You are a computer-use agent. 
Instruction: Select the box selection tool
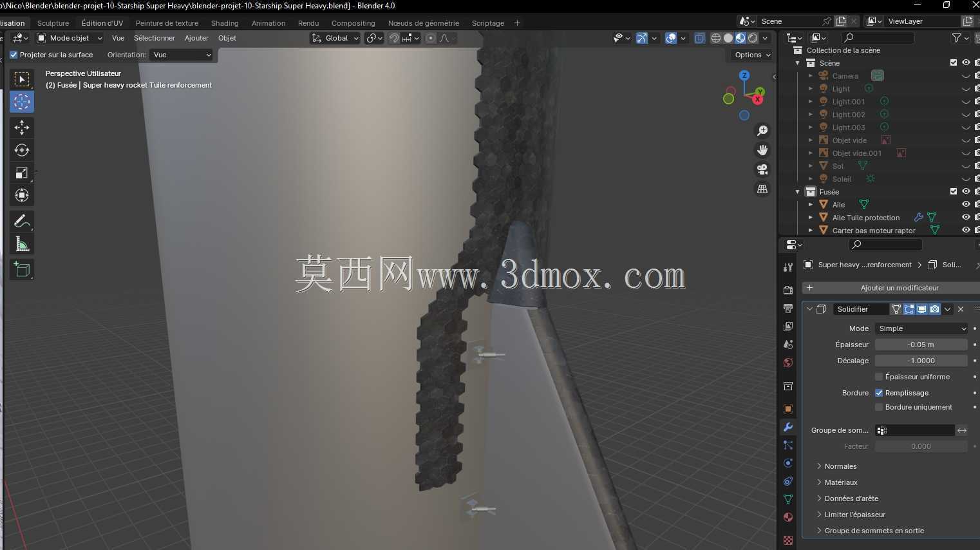22,79
